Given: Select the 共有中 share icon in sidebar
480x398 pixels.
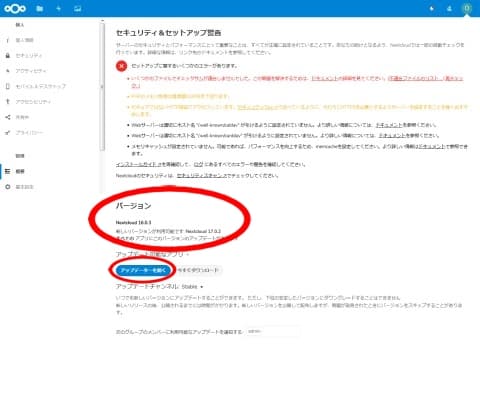Looking at the screenshot, I should [8, 117].
